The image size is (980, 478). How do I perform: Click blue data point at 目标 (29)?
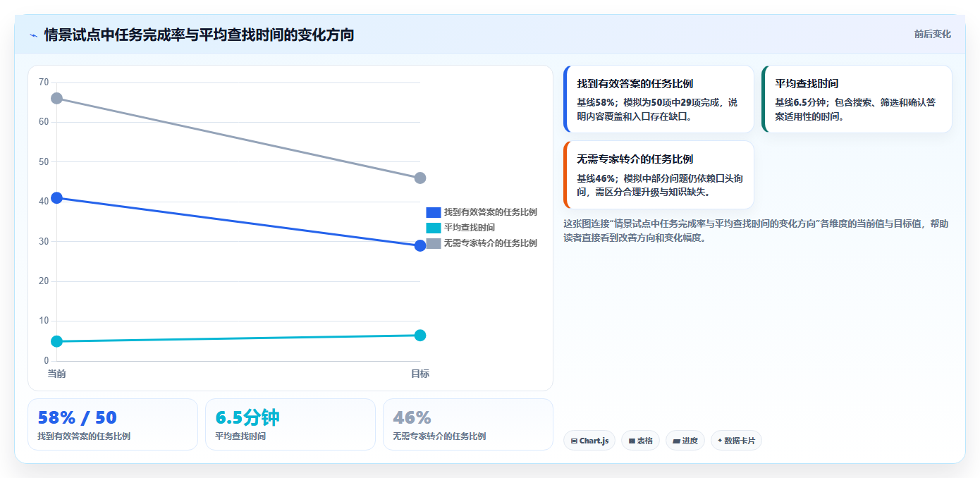coord(420,245)
